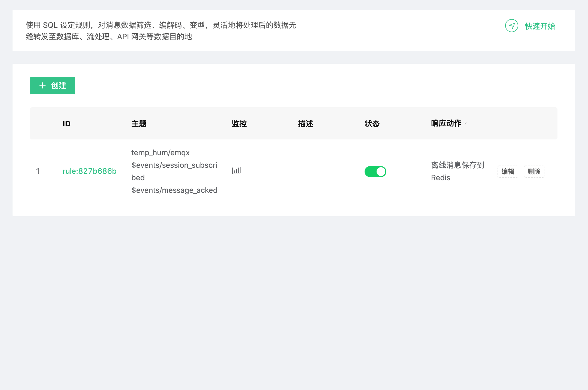Click the 响应动作 column header label
The image size is (588, 390).
(x=446, y=123)
